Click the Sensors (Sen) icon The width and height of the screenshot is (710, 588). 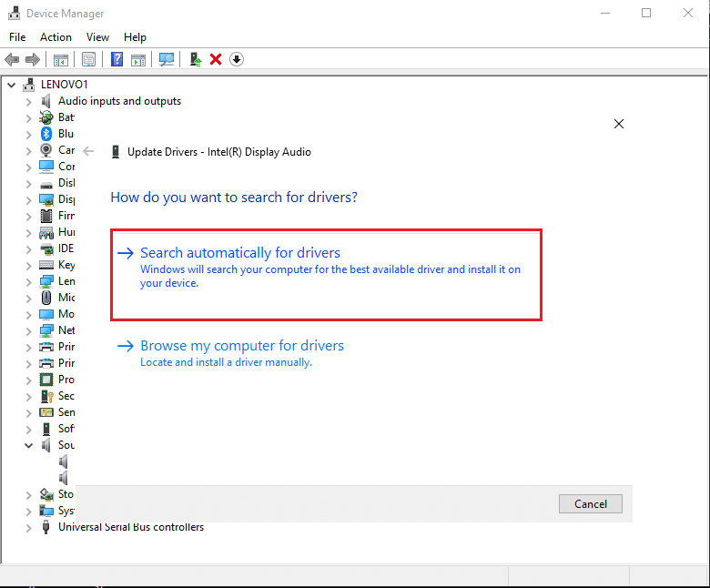(46, 412)
